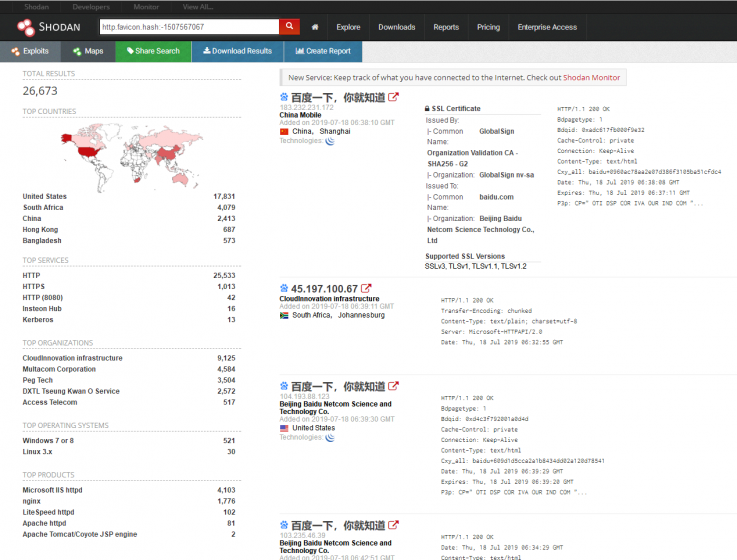Click favicon icon beside 45.197.100.67

tap(284, 288)
